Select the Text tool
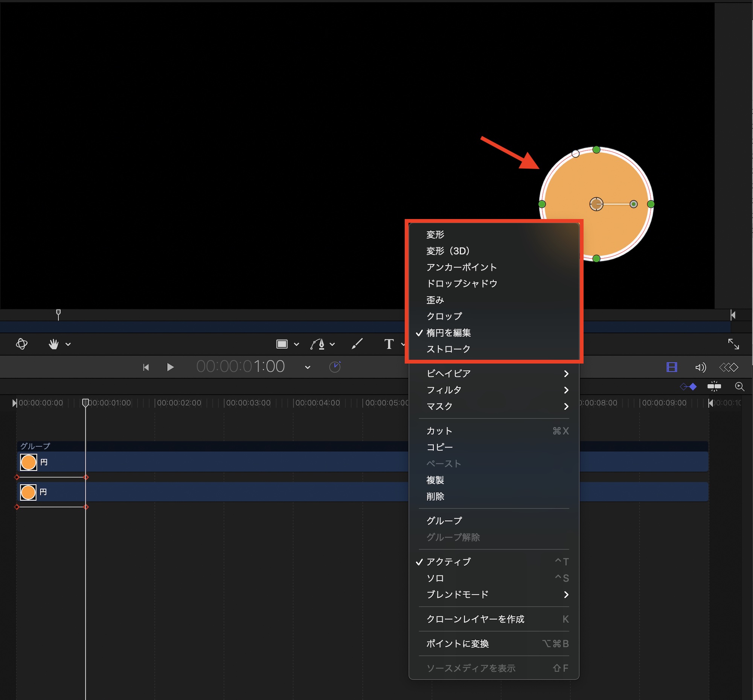The height and width of the screenshot is (700, 753). coord(389,344)
